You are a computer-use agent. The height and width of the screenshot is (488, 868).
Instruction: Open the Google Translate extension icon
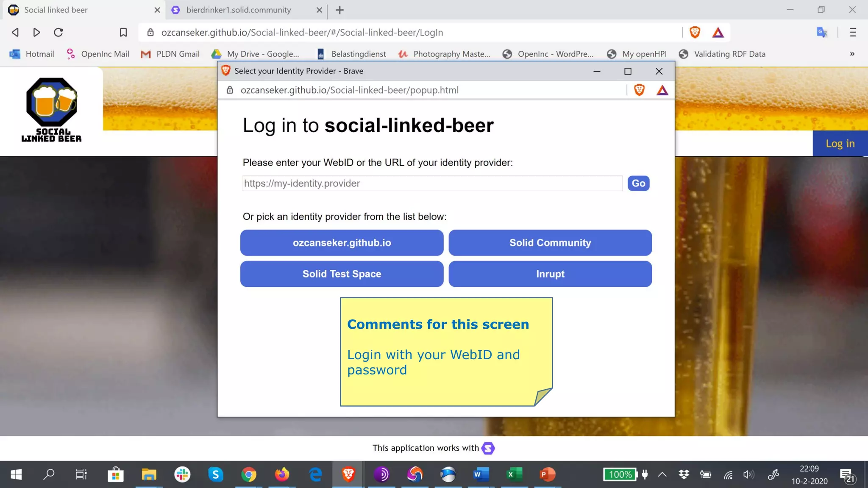[x=822, y=32]
